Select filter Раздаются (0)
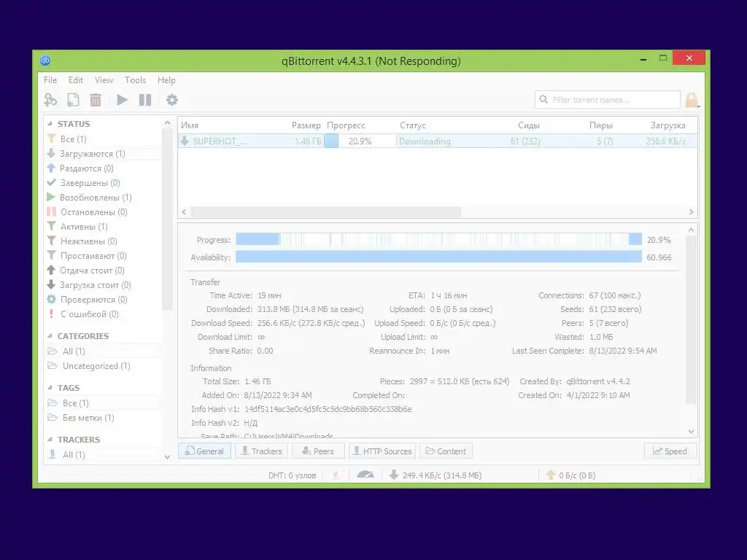The image size is (747, 560). click(x=103, y=168)
